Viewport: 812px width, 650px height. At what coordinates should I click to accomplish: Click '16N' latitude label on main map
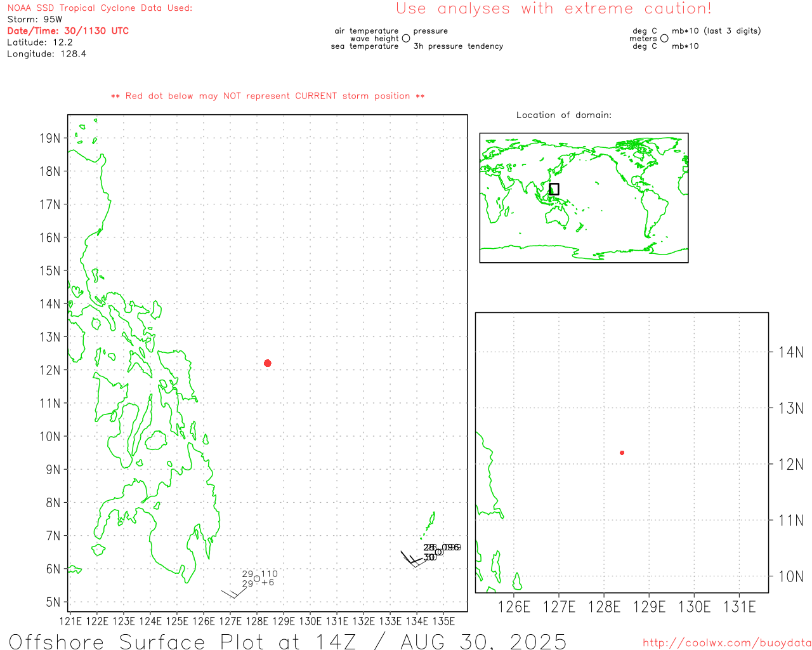point(50,237)
